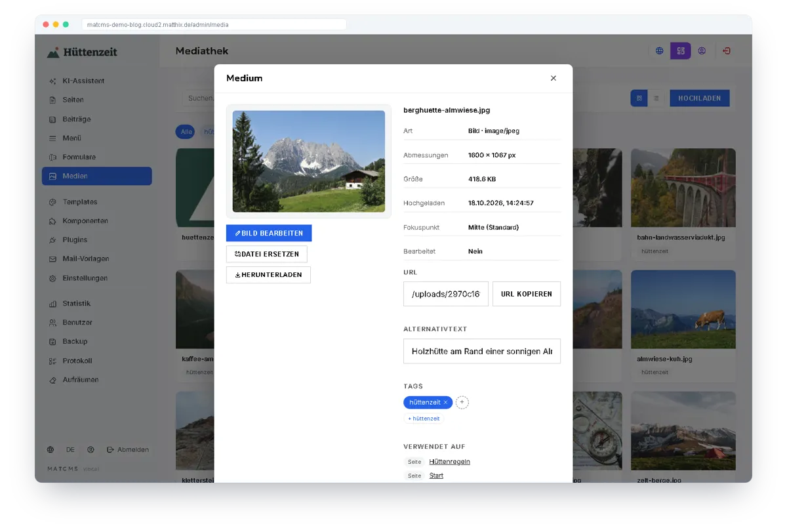Screen dimensions: 787x532
Task: Click the globe icon in the sidebar footer
Action: click(x=50, y=450)
